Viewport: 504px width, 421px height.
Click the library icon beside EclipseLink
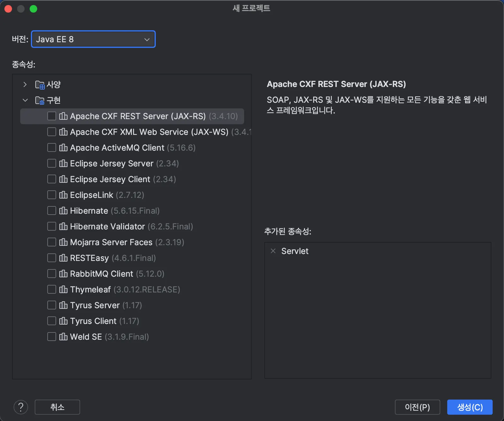(x=63, y=195)
